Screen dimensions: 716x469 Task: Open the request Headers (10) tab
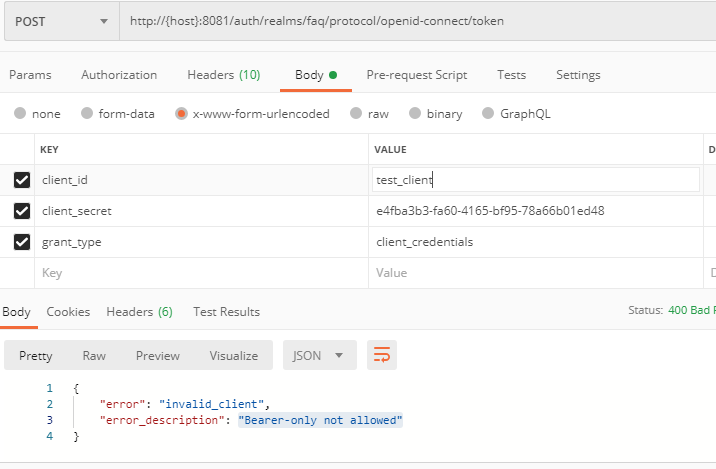pos(223,75)
